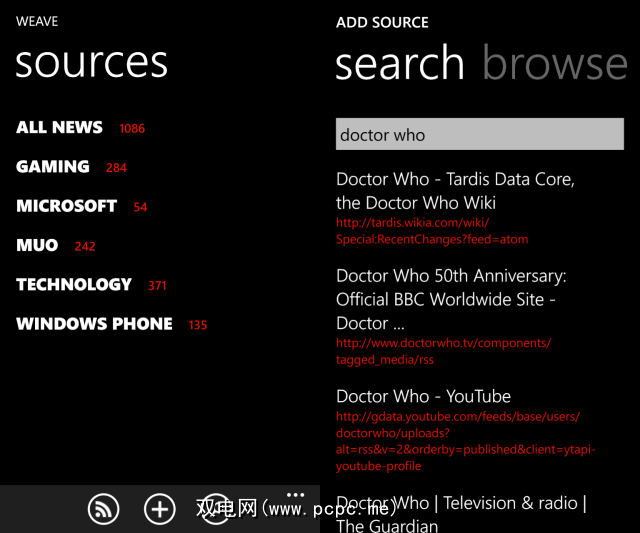Select Doctor Who Tardis Data Core result
Screen dimensions: 640x533
[455, 191]
